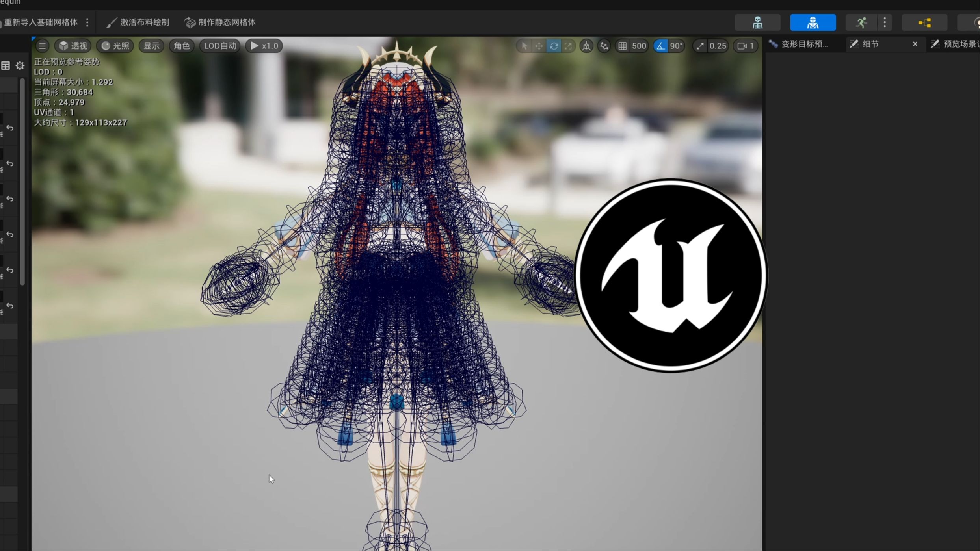Choose the select mode arrow tool
Image resolution: width=980 pixels, height=551 pixels.
coord(524,46)
